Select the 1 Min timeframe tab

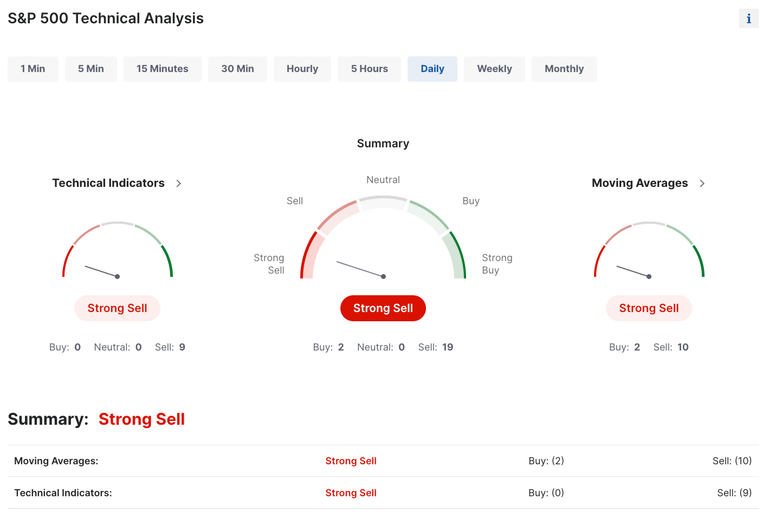click(x=33, y=69)
